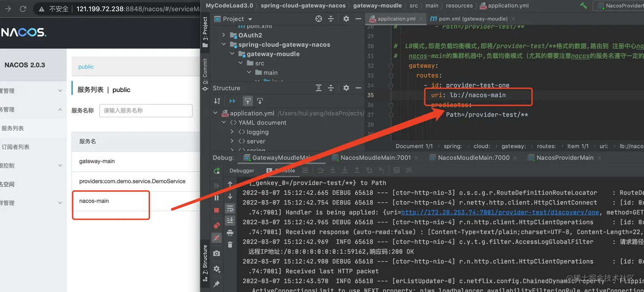
Task: Click gateway-moudle breadcrumb
Action: (377, 6)
